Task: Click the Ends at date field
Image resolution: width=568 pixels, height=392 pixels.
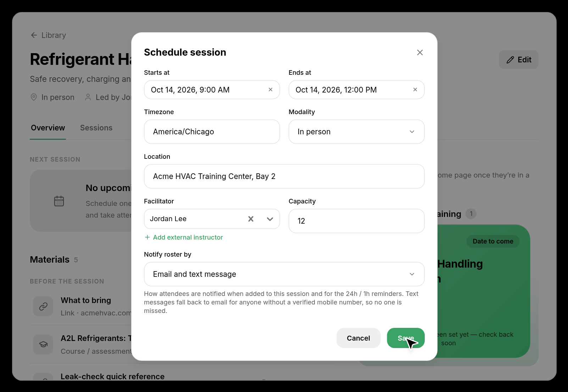Action: [356, 90]
